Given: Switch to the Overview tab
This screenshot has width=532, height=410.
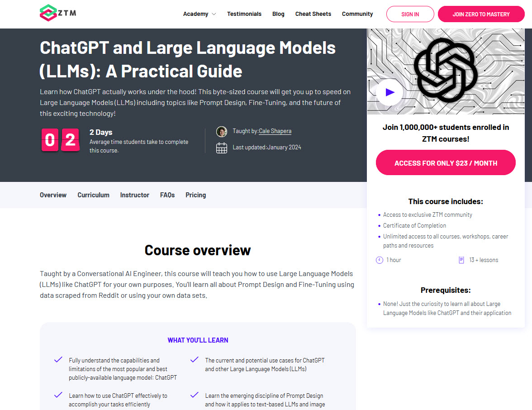Looking at the screenshot, I should coord(53,195).
